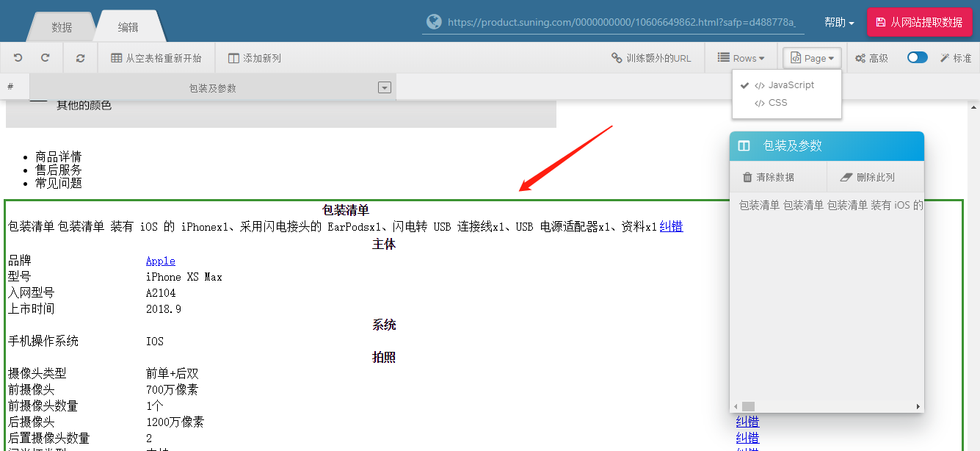Enable CSS in the Page menu
This screenshot has height=451, width=980.
click(x=777, y=103)
